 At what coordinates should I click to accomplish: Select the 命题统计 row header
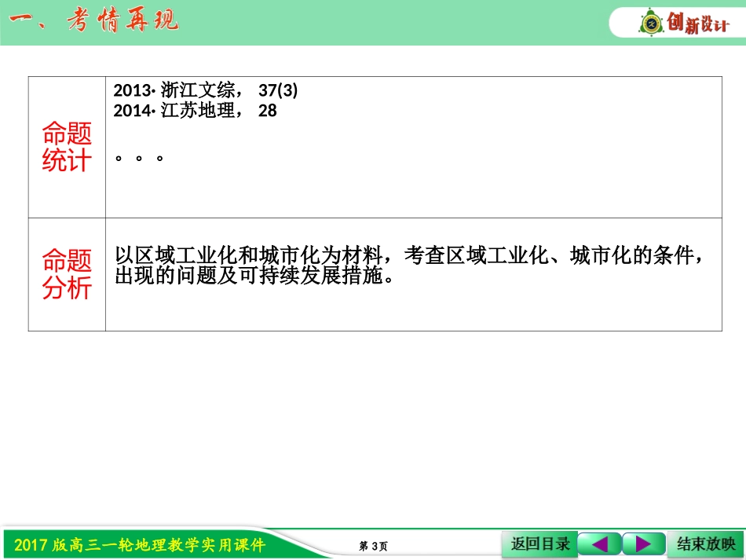(x=67, y=147)
